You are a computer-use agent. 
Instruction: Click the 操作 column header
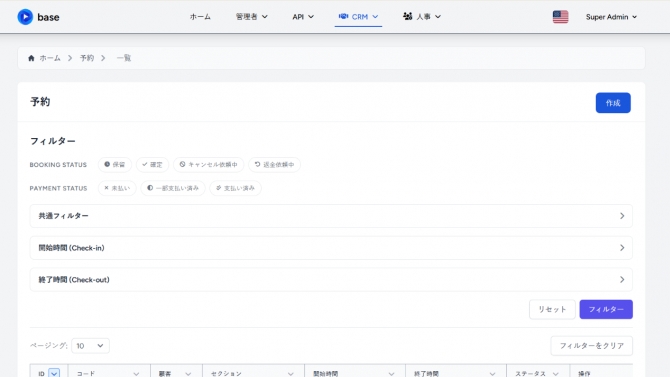pyautogui.click(x=584, y=374)
